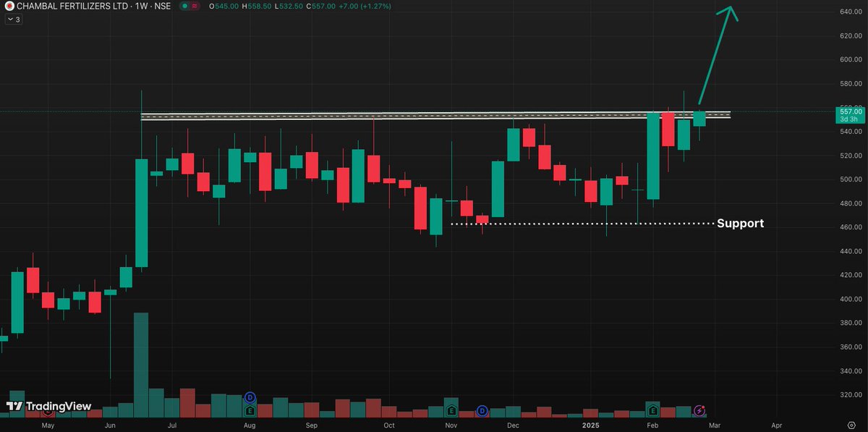Expand the collapsed indicators legend showing 3
The width and height of the screenshot is (868, 432).
pyautogui.click(x=14, y=20)
